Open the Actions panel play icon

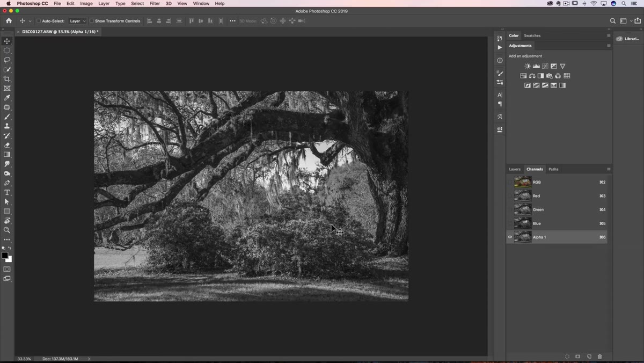coord(500,47)
